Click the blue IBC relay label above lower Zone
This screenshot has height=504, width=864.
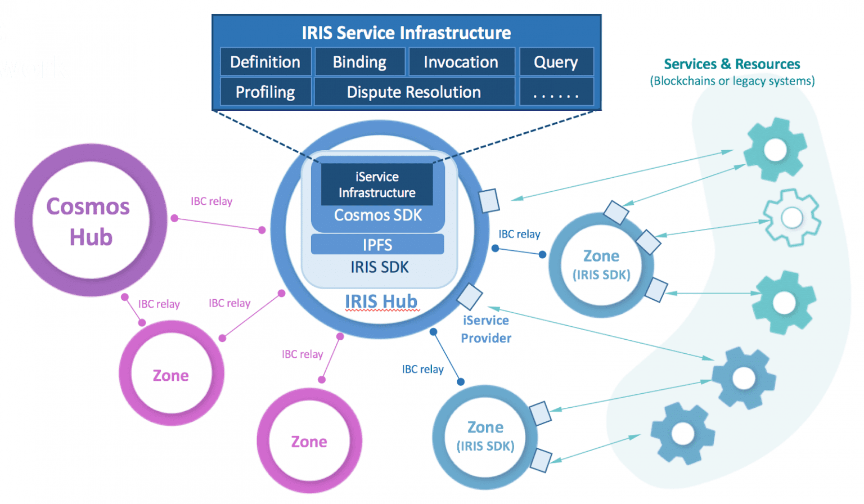click(x=422, y=370)
